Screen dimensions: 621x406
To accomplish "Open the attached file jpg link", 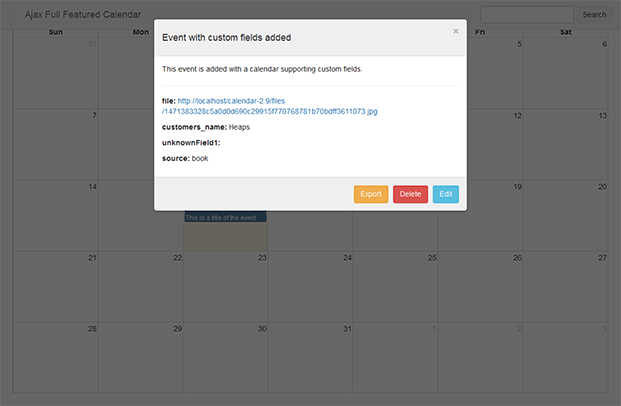I will point(269,106).
